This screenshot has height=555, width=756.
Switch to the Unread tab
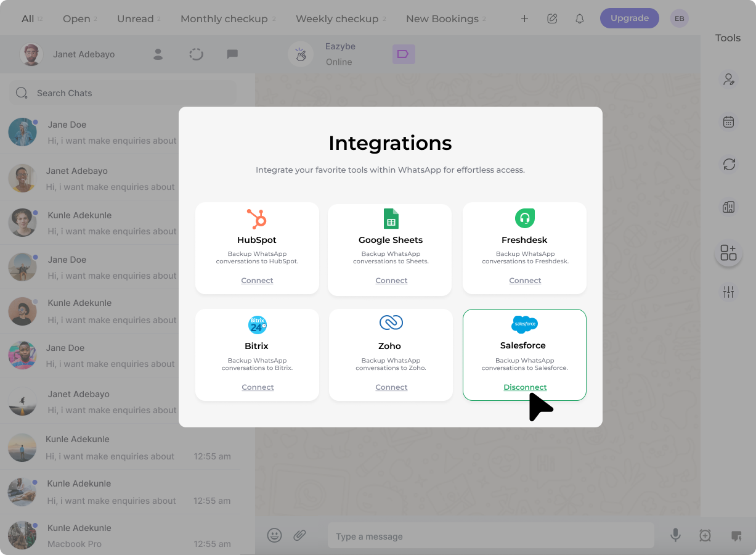click(136, 18)
